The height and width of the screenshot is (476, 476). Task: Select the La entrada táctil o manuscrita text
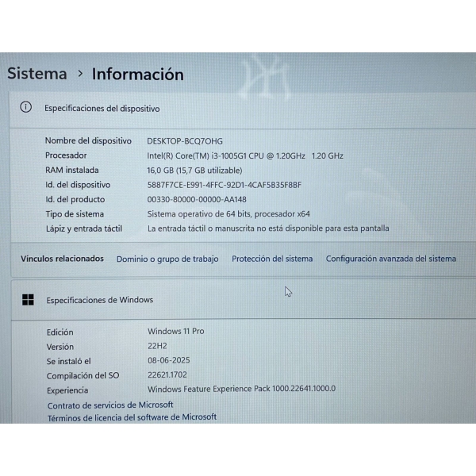point(268,228)
